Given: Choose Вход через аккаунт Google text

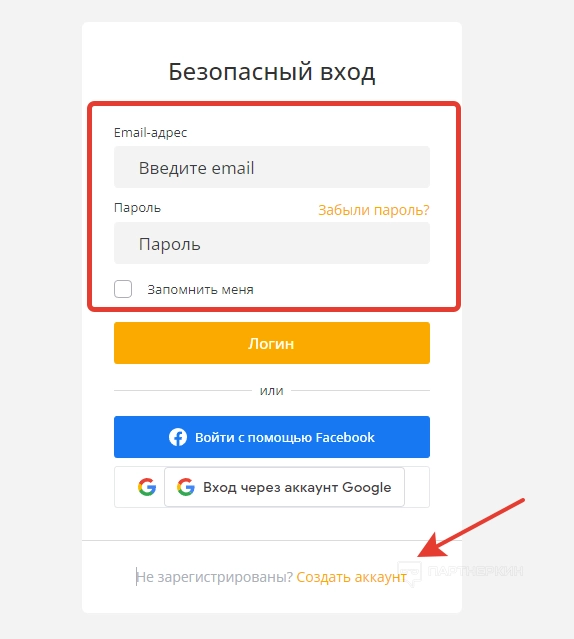Looking at the screenshot, I should 297,487.
